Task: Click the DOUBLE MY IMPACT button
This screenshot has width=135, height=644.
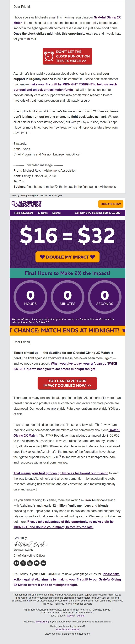Action: [x=67, y=256]
